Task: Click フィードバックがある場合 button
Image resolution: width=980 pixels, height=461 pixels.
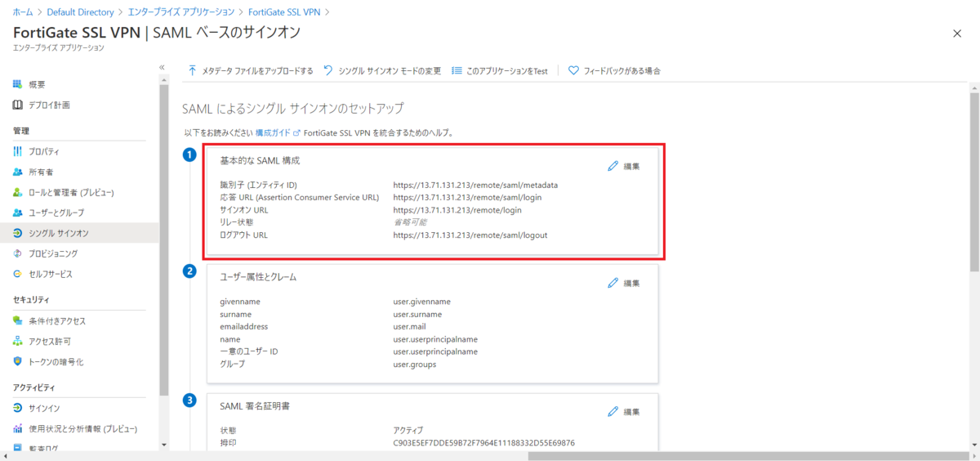Action: pyautogui.click(x=614, y=71)
